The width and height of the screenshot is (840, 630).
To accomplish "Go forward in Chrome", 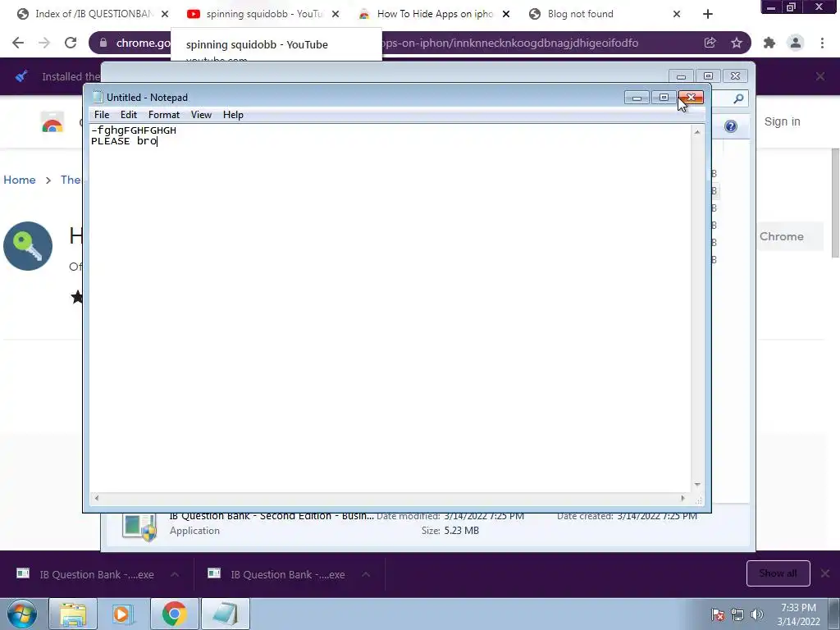I will tap(44, 43).
